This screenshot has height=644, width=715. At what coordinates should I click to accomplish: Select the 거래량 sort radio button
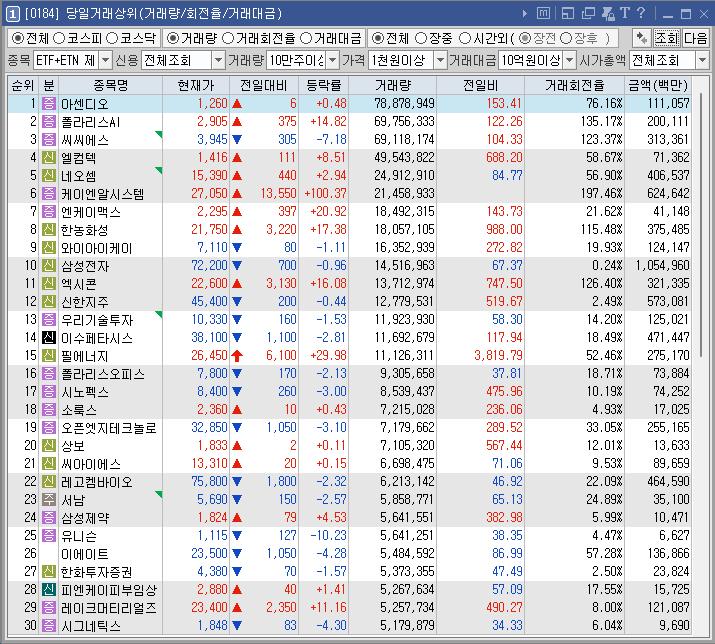(172, 38)
